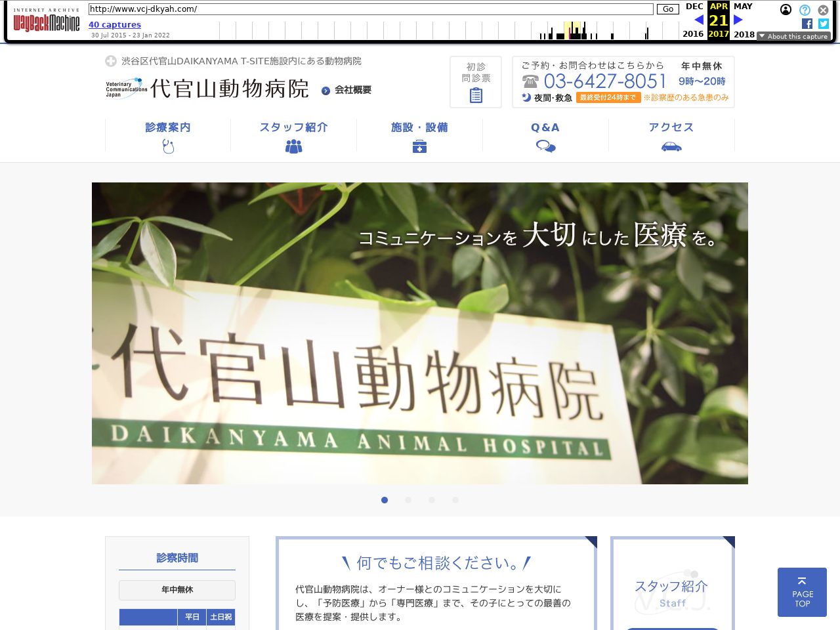Open the 40 captures link
Viewport: 840px width, 630px height.
point(115,25)
